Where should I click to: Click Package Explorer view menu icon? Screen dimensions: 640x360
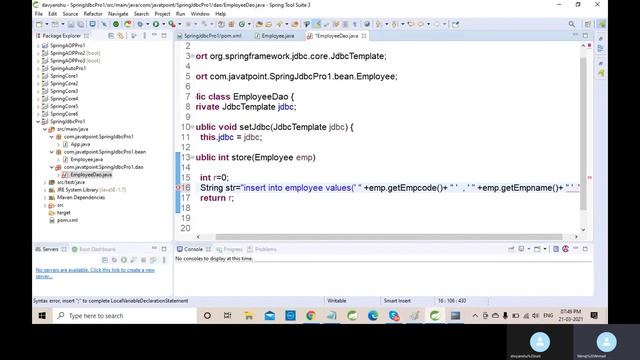(x=144, y=36)
